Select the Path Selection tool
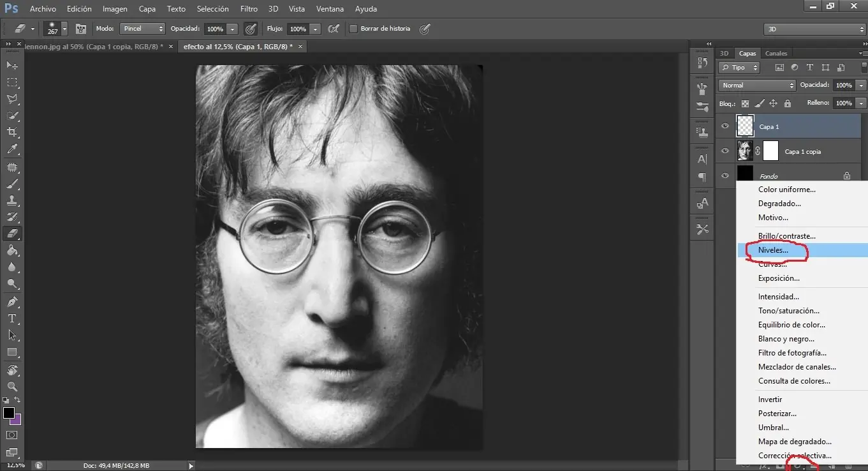 (x=12, y=334)
